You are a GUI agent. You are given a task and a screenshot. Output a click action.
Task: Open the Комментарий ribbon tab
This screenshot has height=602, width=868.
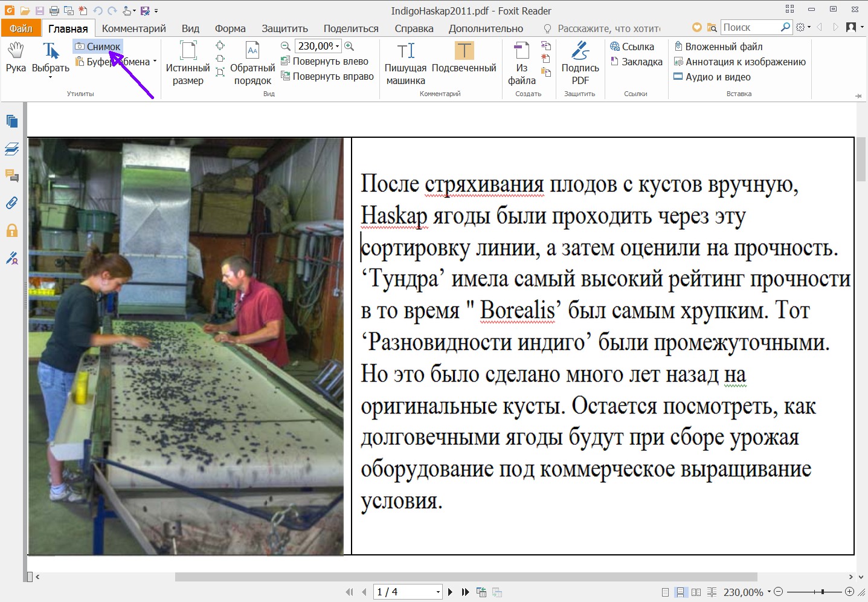pos(133,28)
